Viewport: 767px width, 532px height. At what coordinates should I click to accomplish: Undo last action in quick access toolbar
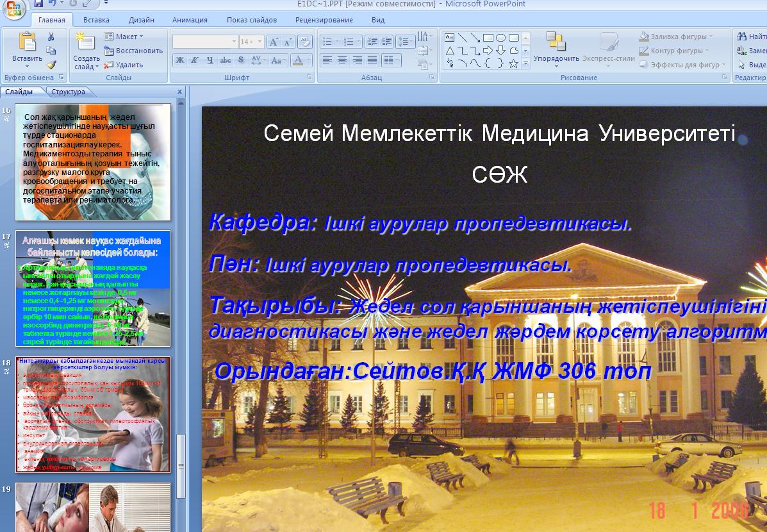(x=52, y=4)
